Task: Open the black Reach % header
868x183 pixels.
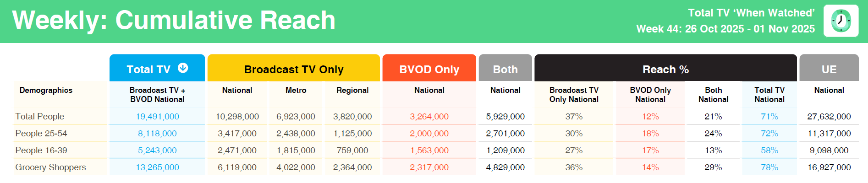Action: [x=665, y=69]
